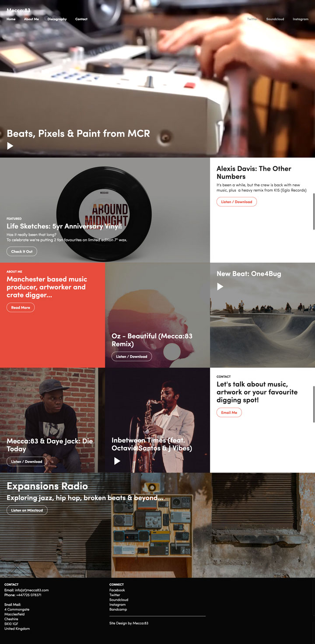Visit the Soundcloud link in the header
315x644 pixels.
275,19
